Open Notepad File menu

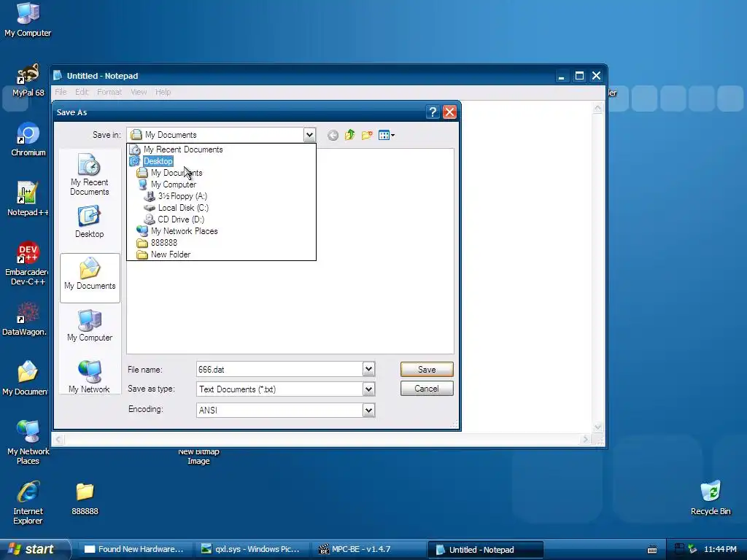point(61,92)
